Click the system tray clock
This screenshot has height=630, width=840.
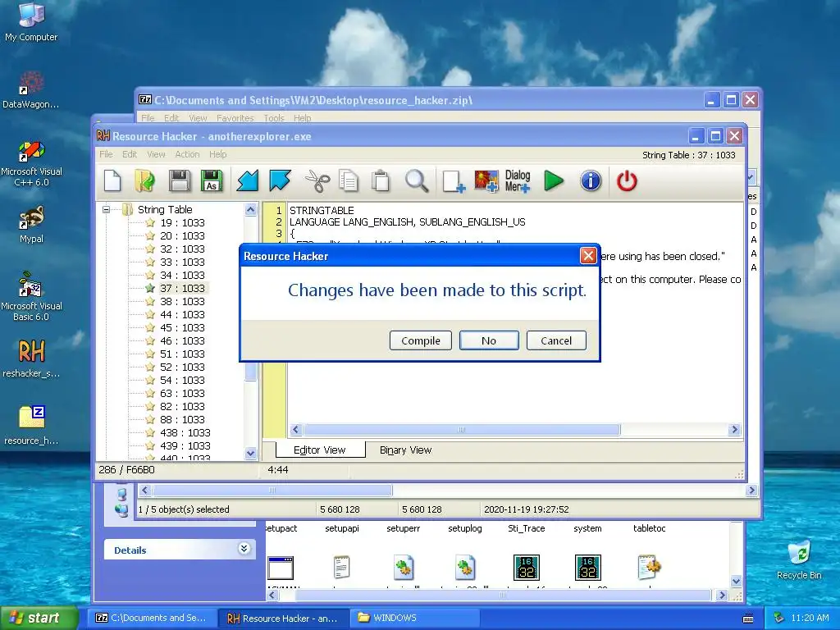tap(810, 618)
